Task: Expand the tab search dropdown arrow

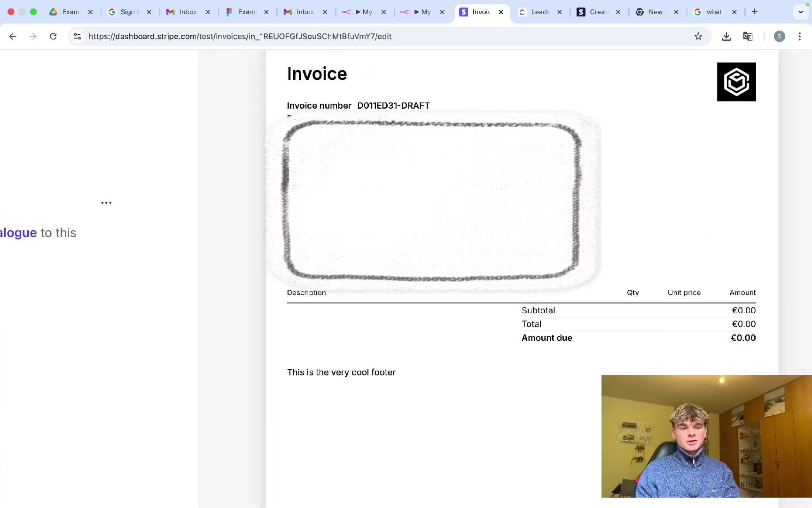Action: click(801, 12)
